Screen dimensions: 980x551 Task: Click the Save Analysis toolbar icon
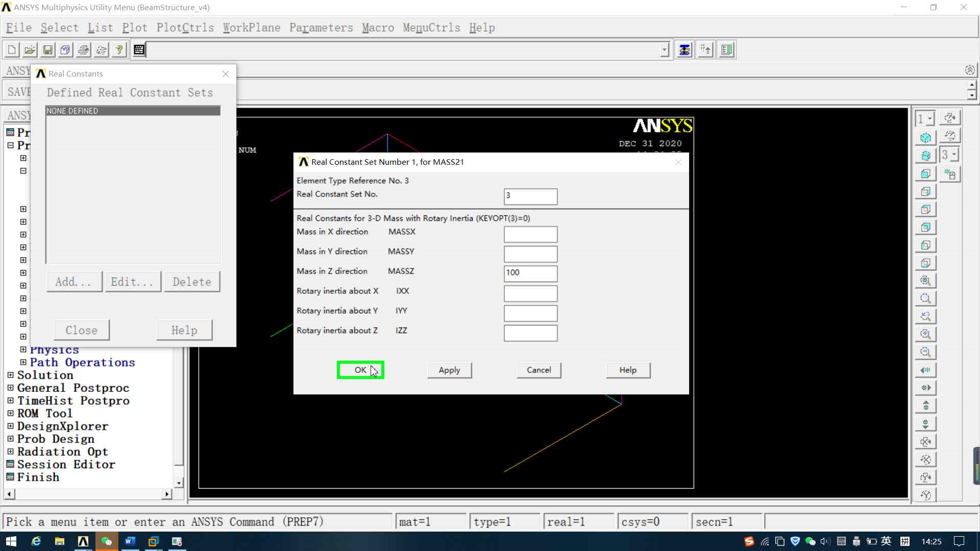[47, 49]
